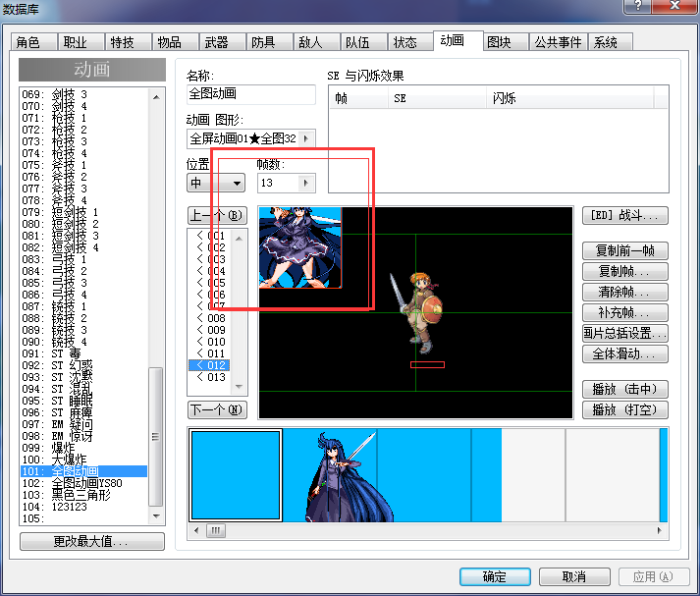
Task: Open the 武器 tab
Action: 222,42
